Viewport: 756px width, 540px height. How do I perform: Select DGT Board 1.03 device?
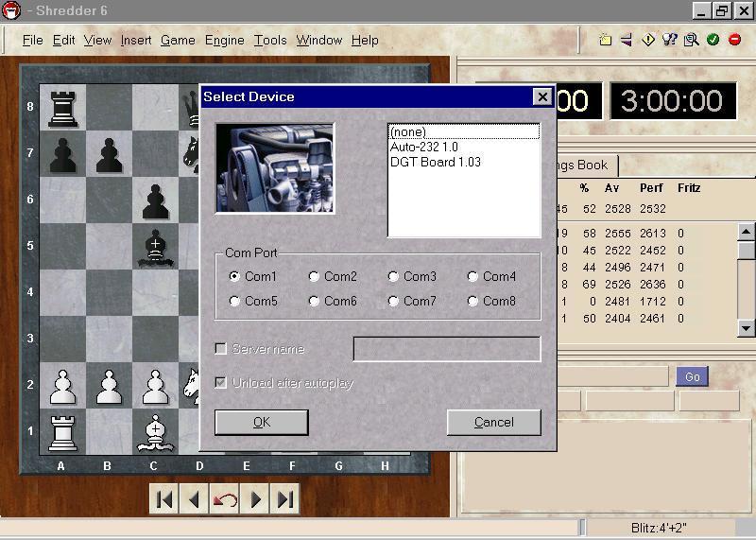pyautogui.click(x=436, y=162)
